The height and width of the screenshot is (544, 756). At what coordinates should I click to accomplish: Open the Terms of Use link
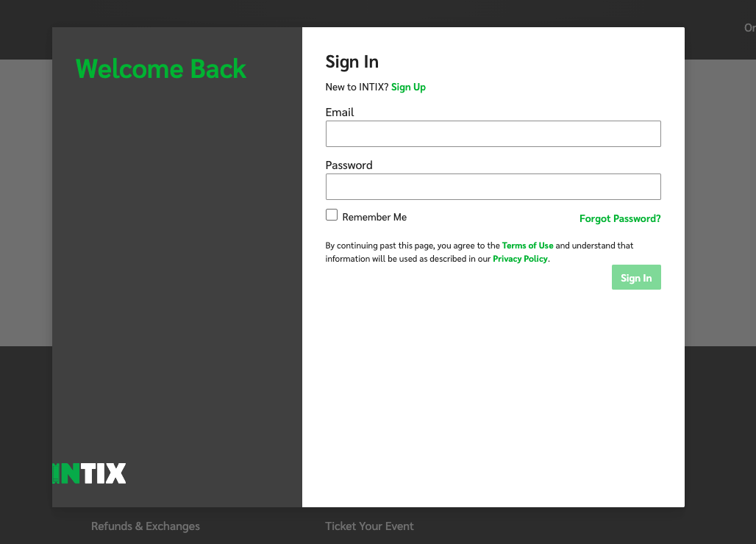point(527,246)
